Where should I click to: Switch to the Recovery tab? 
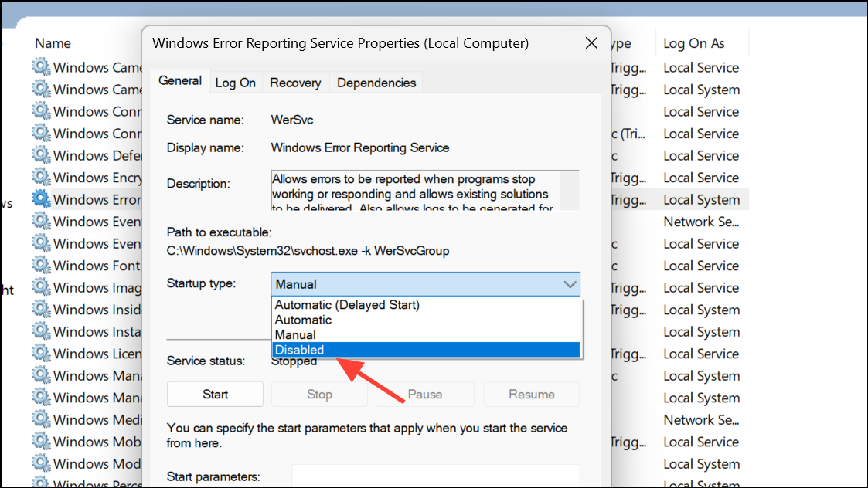coord(295,82)
